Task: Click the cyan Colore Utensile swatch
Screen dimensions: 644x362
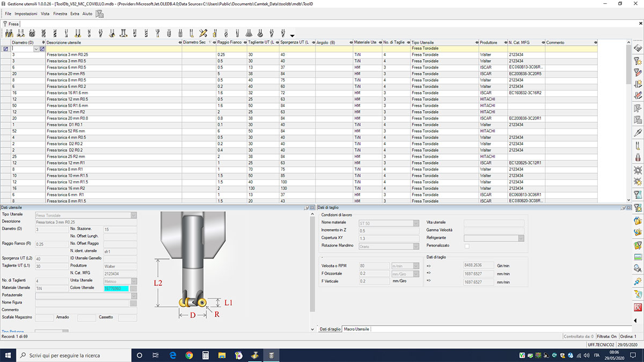Action: coord(116,289)
